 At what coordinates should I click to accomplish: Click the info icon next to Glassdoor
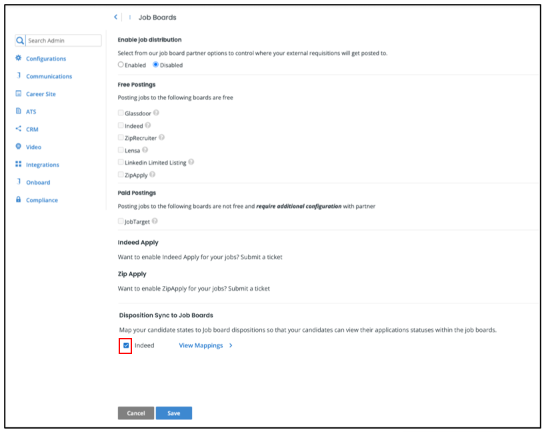pyautogui.click(x=156, y=113)
